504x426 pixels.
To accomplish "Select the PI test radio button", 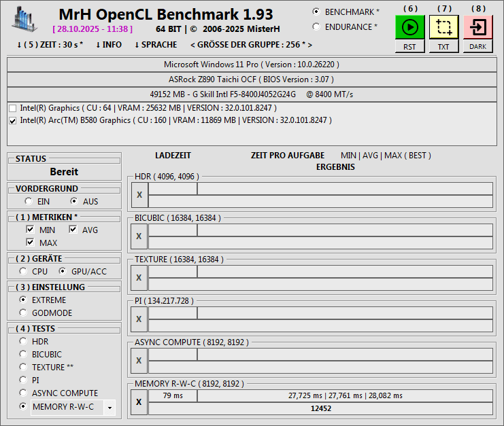I will tap(23, 380).
